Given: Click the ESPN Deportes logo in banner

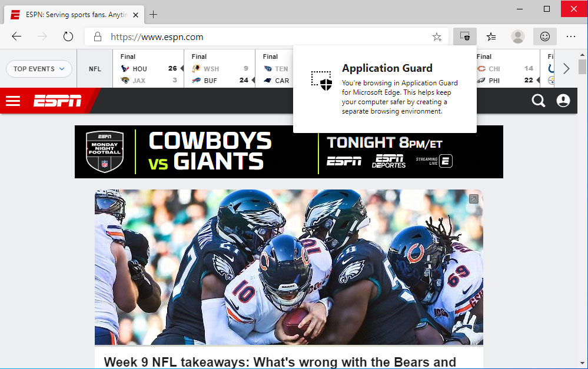Looking at the screenshot, I should (388, 161).
